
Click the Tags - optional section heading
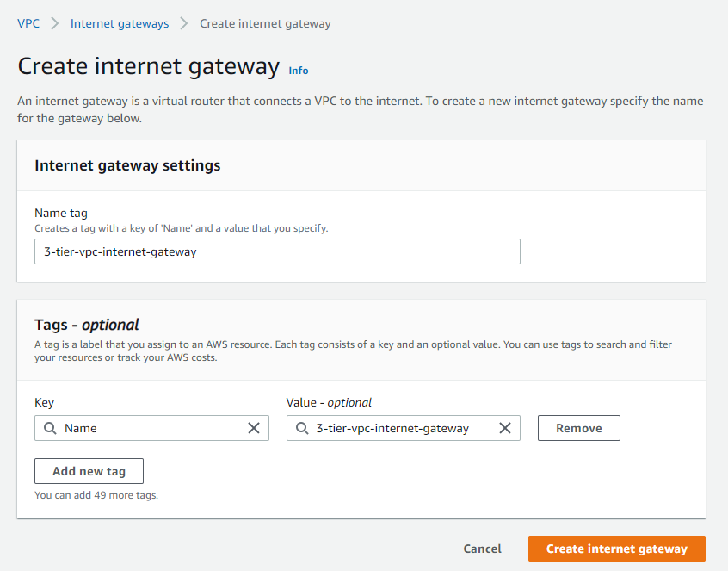pos(86,325)
